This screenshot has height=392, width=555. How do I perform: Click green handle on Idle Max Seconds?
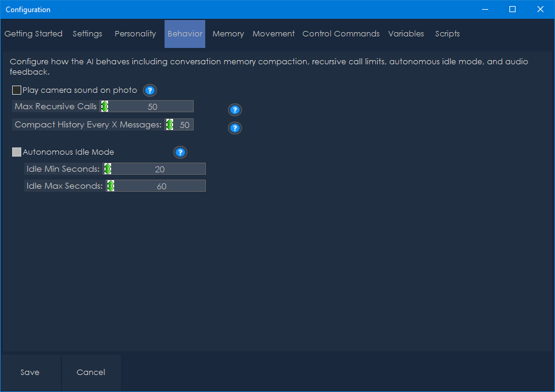[x=111, y=186]
